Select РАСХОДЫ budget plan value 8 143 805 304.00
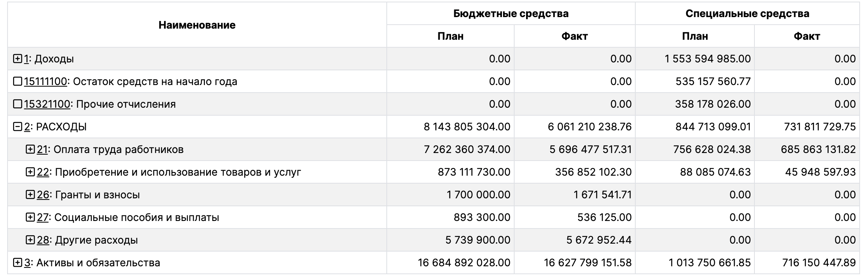The height and width of the screenshot is (279, 868). click(x=467, y=127)
